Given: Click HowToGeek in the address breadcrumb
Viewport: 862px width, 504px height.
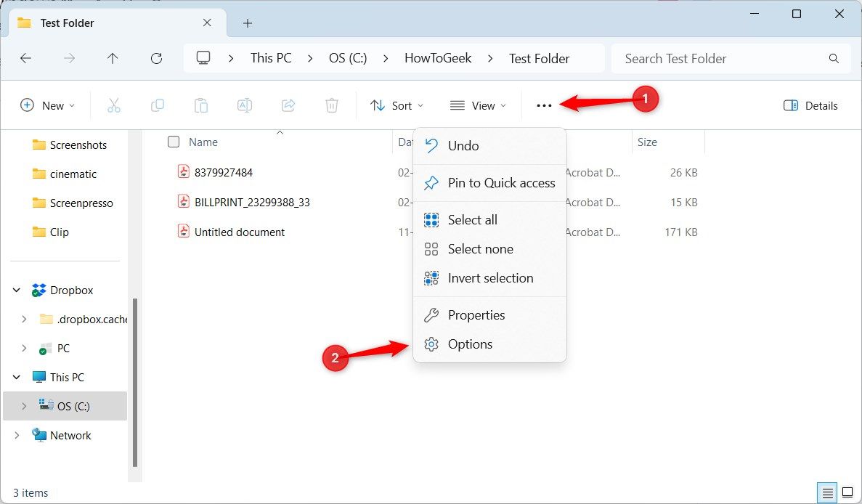Looking at the screenshot, I should click(438, 58).
